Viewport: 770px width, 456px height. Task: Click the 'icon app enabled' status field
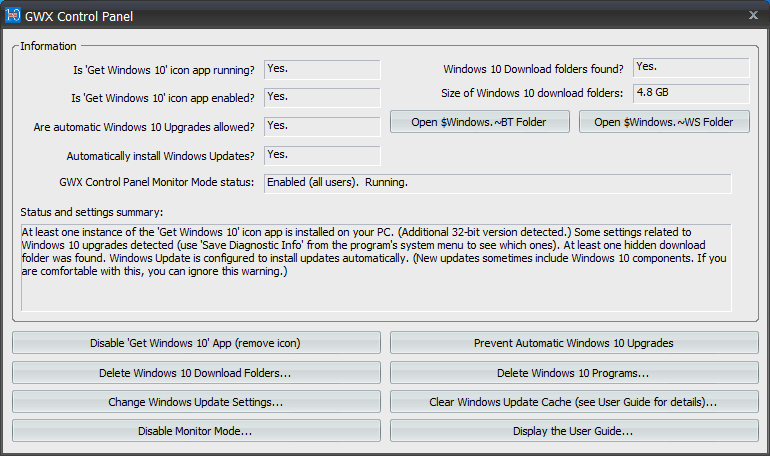click(x=322, y=98)
